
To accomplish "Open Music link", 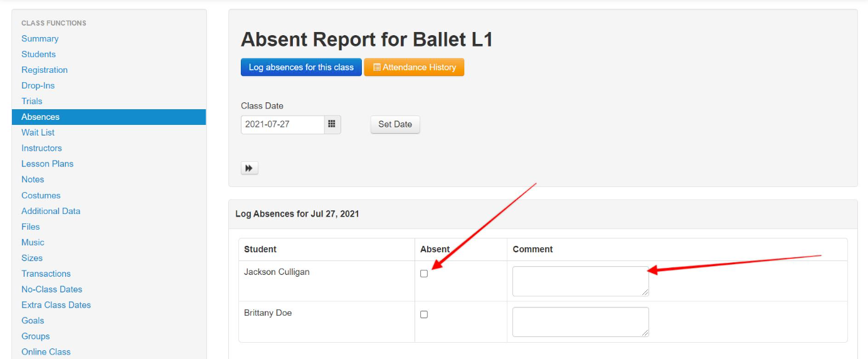I will click(x=33, y=243).
